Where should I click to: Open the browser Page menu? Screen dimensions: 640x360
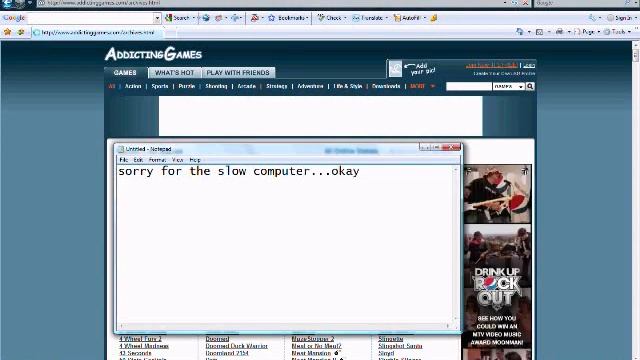click(587, 31)
